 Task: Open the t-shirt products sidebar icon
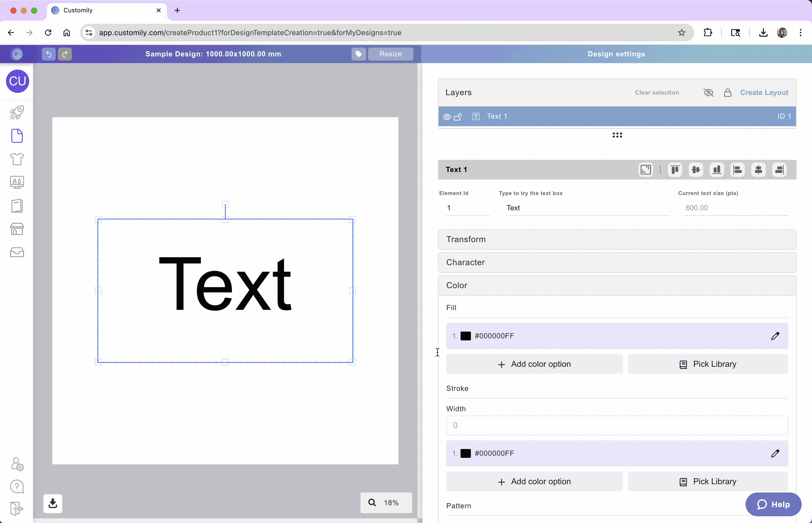[17, 159]
